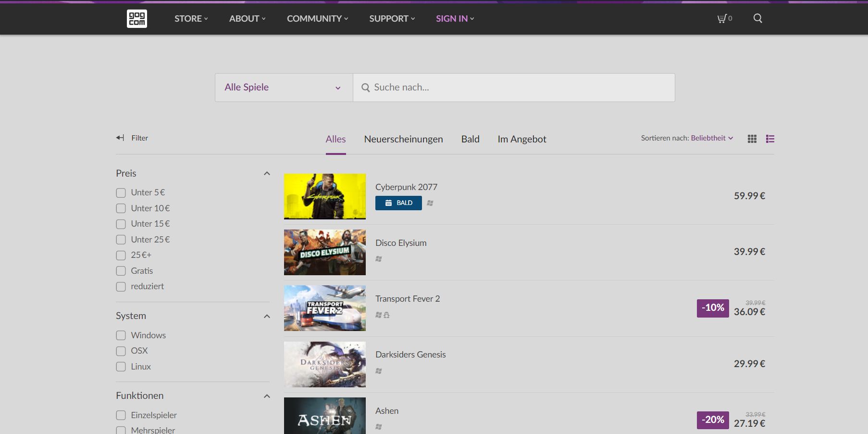Focus the Suche nach search field

(514, 88)
